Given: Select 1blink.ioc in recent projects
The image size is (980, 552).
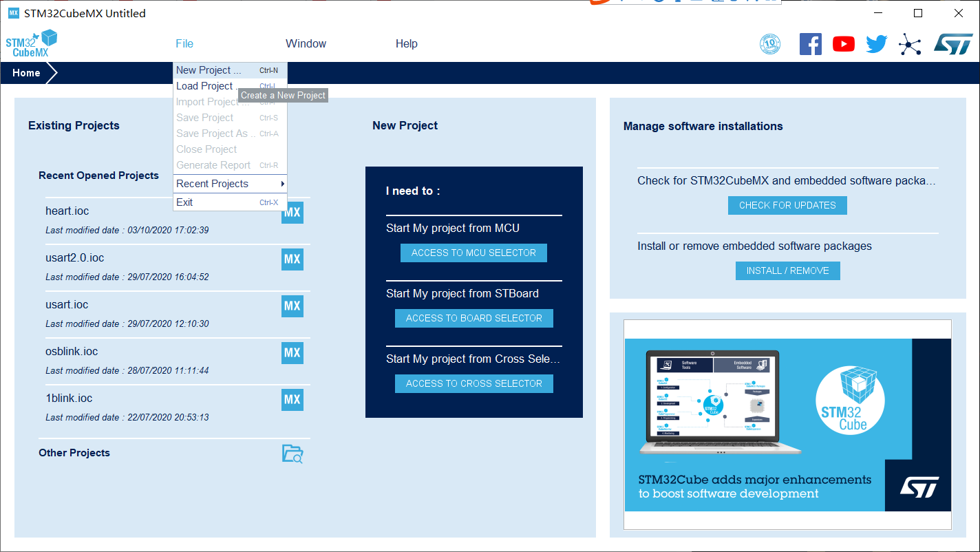Looking at the screenshot, I should 69,398.
